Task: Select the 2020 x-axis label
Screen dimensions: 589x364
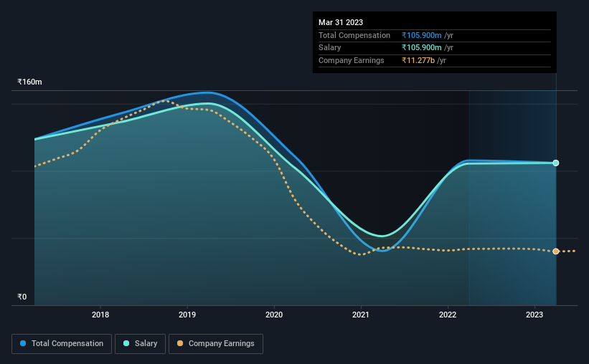Action: [274, 315]
